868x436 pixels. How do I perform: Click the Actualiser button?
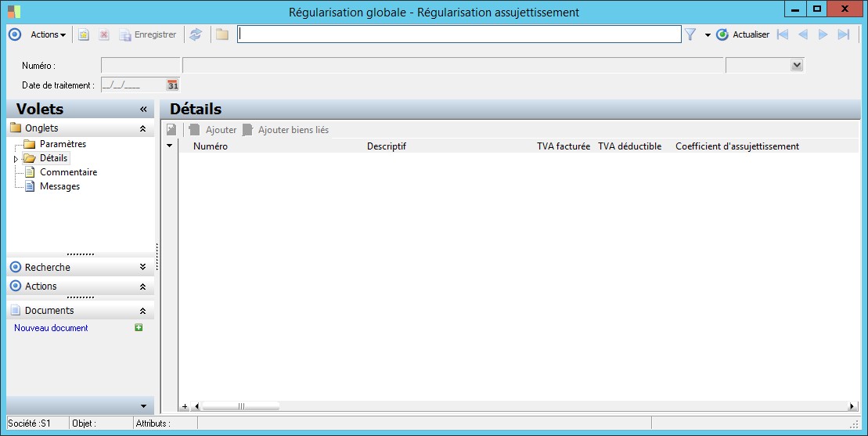pyautogui.click(x=742, y=34)
